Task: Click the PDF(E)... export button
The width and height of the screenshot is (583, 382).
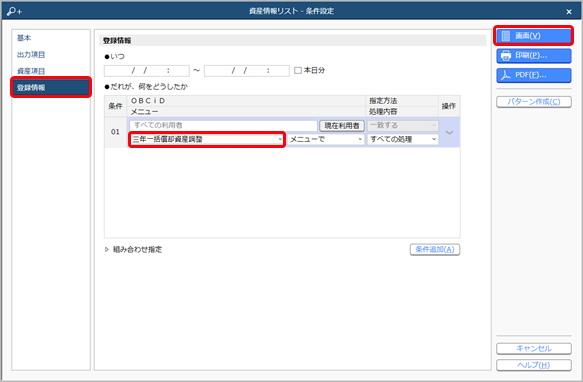Action: [x=534, y=75]
